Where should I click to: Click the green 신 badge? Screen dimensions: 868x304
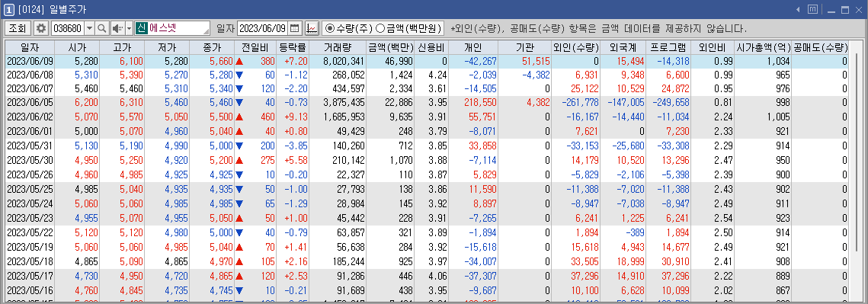point(141,27)
